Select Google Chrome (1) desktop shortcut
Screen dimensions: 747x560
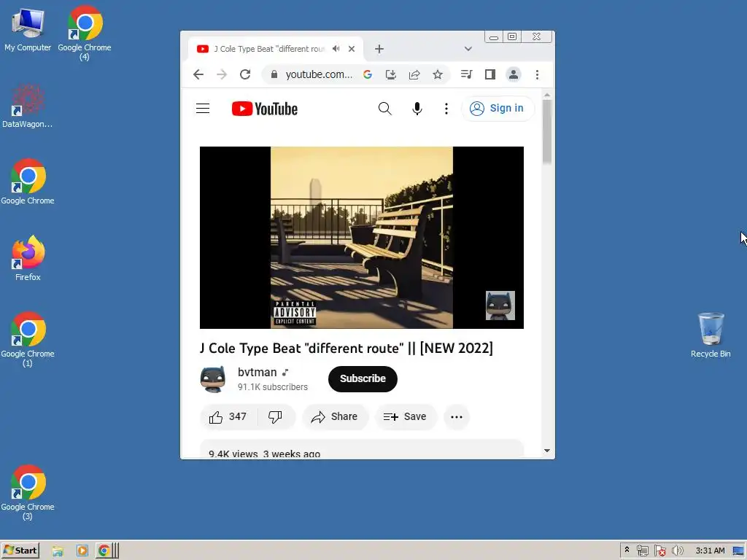(x=28, y=339)
